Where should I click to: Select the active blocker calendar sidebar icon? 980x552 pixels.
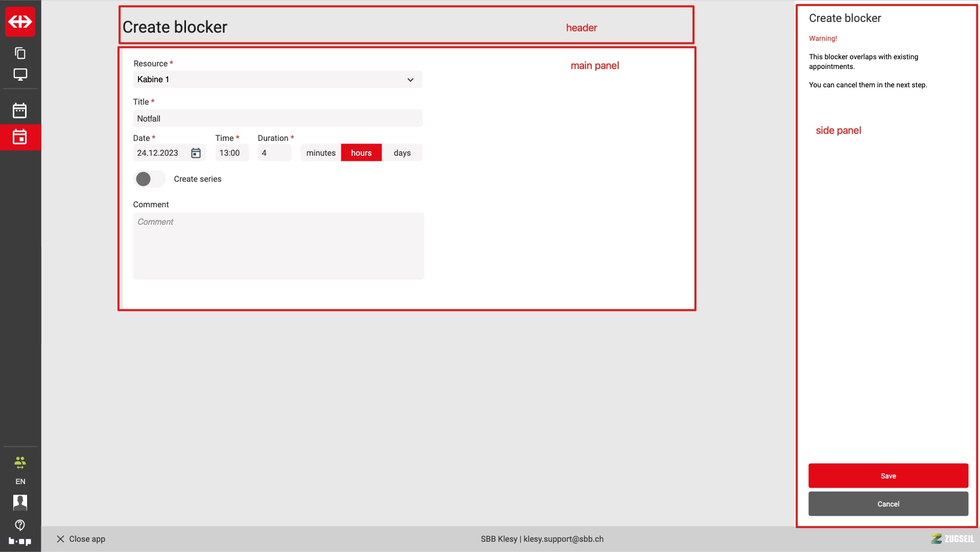pyautogui.click(x=20, y=137)
